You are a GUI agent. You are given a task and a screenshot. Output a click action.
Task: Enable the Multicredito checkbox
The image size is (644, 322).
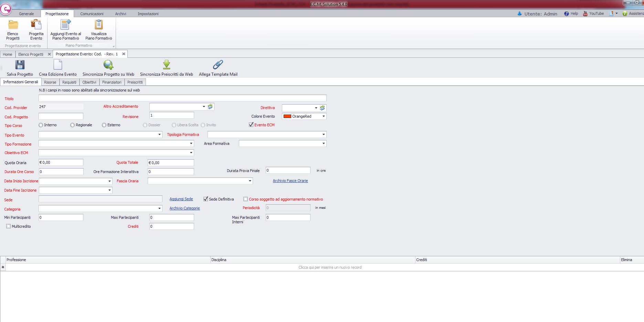tap(8, 226)
